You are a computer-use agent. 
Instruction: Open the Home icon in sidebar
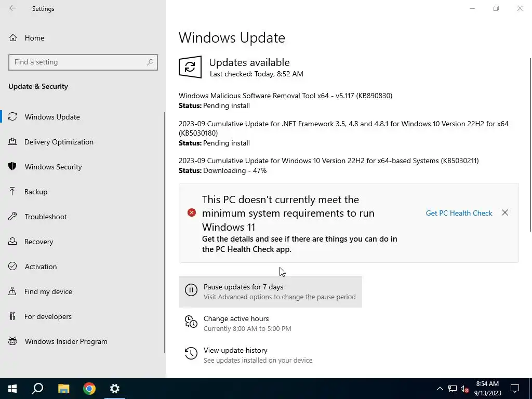click(x=13, y=37)
